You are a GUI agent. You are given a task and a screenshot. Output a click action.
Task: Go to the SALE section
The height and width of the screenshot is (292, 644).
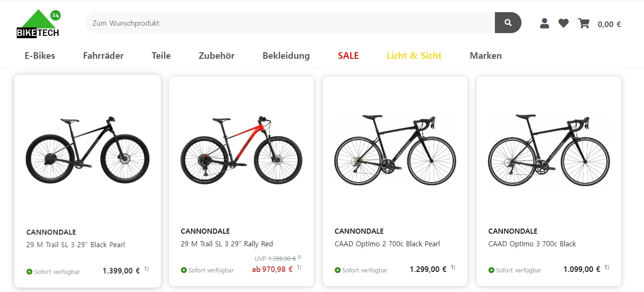click(x=348, y=56)
